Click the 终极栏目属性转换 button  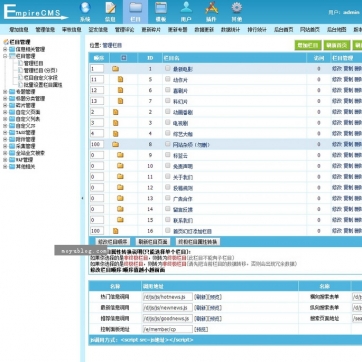[198, 242]
